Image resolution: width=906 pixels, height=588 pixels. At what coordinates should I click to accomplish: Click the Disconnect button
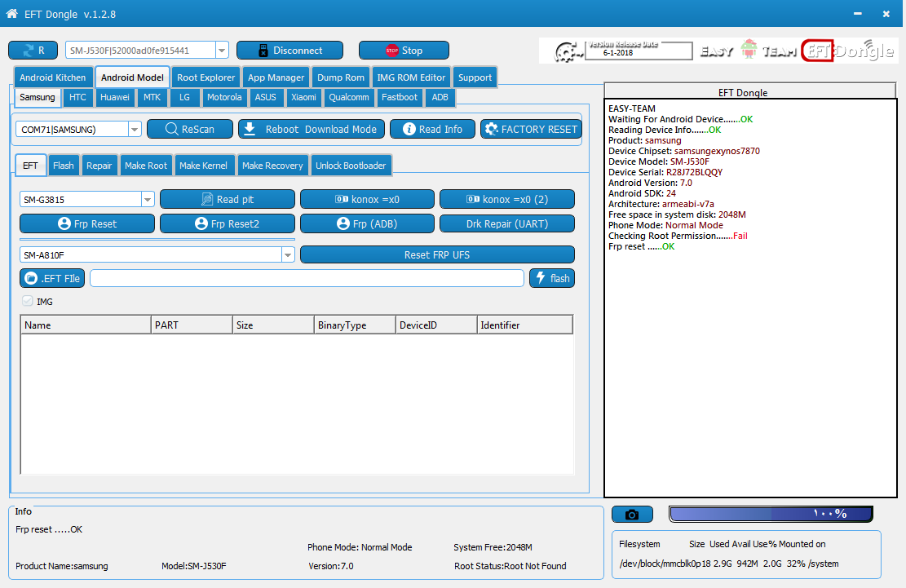point(289,51)
